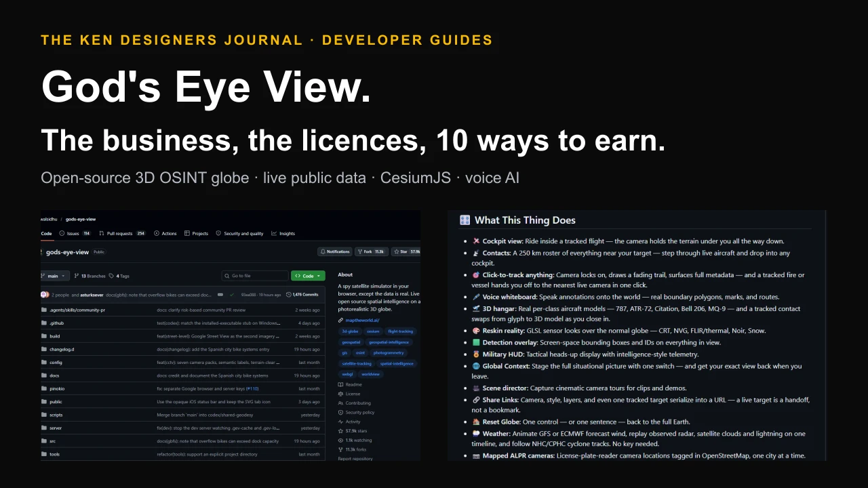Open the .agents/skills/community-pr folder
The height and width of the screenshot is (488, 868).
click(x=77, y=310)
